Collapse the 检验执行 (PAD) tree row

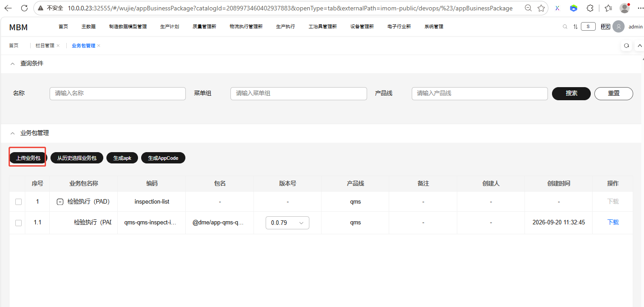click(60, 202)
